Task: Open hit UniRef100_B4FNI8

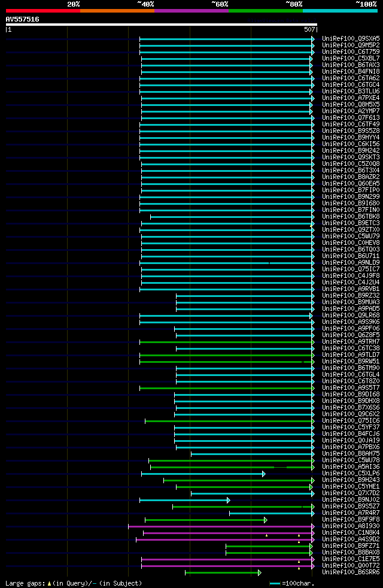Action: pyautogui.click(x=351, y=72)
